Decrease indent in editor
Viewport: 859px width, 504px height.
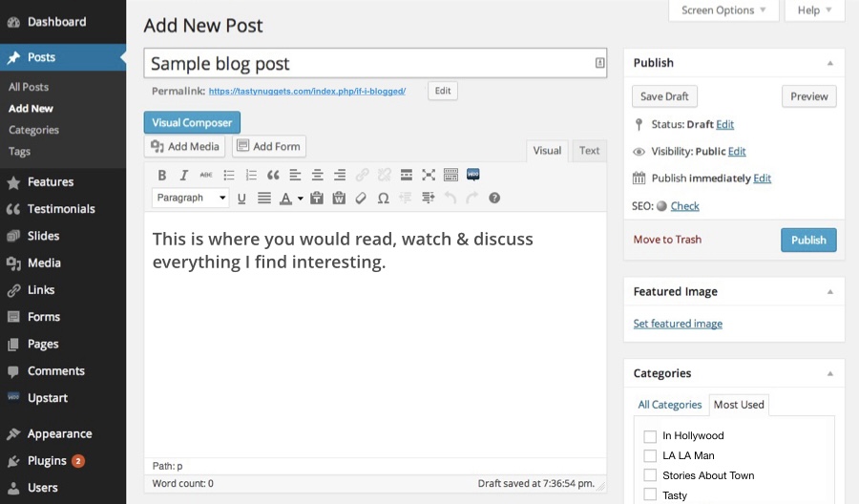(x=406, y=199)
